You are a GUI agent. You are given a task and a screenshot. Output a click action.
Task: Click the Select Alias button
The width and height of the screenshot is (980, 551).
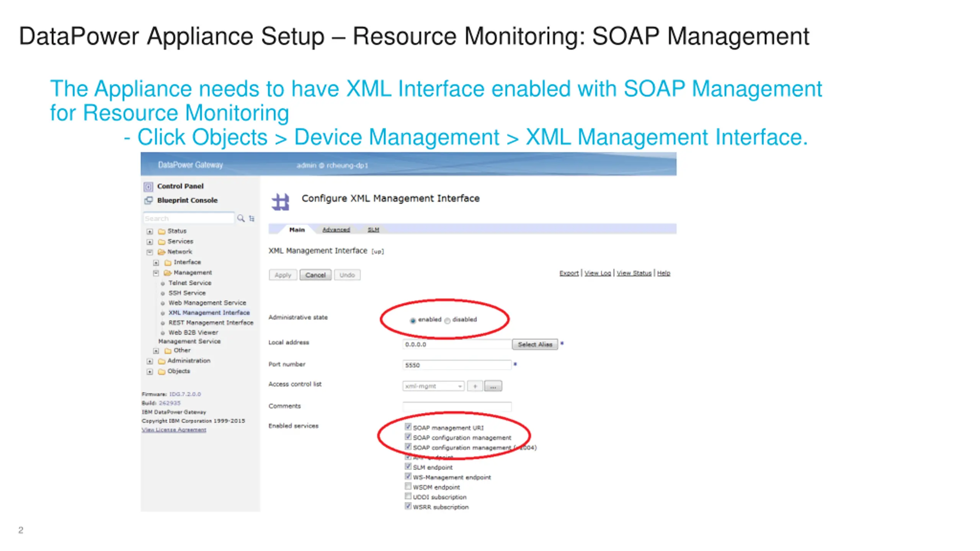point(535,344)
